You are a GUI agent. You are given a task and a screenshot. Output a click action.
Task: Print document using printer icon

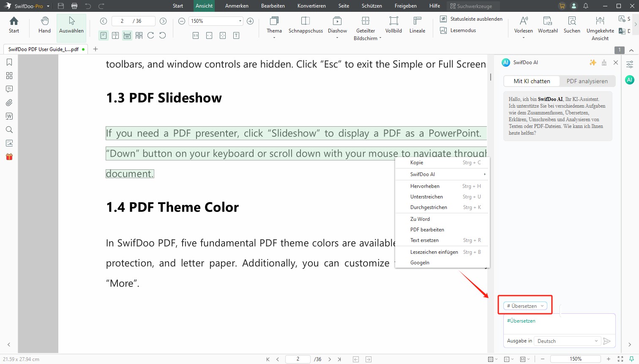coord(74,6)
